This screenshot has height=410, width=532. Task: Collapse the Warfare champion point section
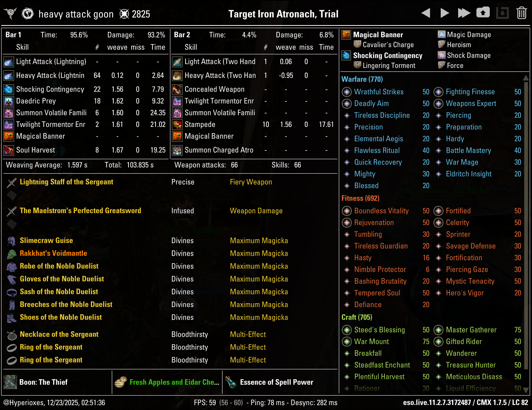[362, 79]
